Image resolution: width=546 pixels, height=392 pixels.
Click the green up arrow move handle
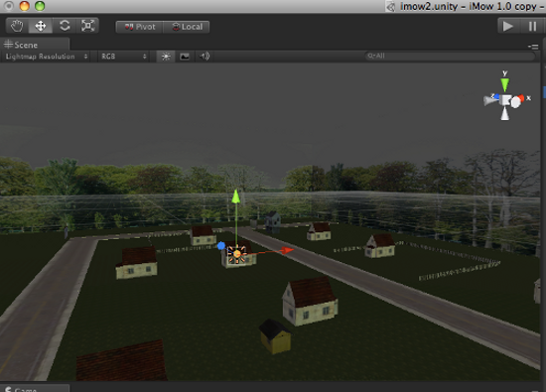tap(235, 196)
